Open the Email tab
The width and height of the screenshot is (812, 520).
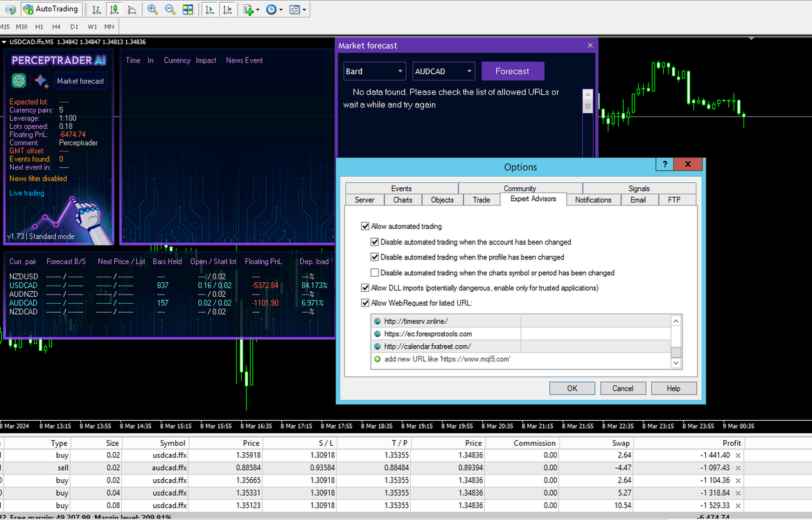[638, 200]
